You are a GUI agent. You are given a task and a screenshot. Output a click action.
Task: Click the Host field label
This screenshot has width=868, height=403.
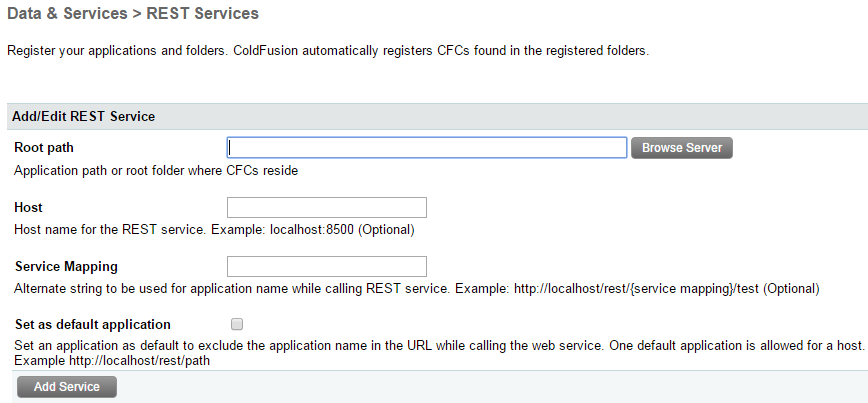point(28,207)
